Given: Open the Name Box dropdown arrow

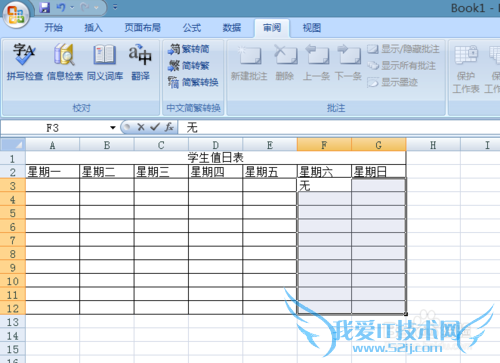Looking at the screenshot, I should point(113,128).
